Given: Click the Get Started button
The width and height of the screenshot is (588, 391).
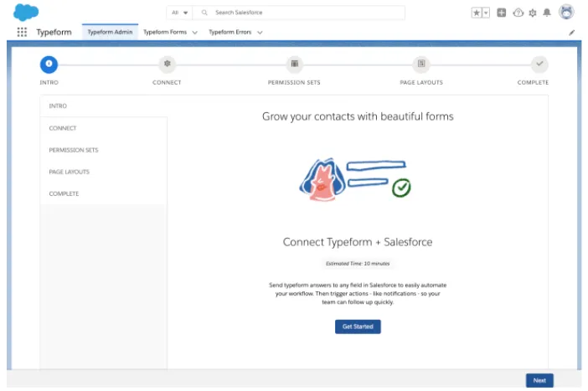Looking at the screenshot, I should click(358, 327).
